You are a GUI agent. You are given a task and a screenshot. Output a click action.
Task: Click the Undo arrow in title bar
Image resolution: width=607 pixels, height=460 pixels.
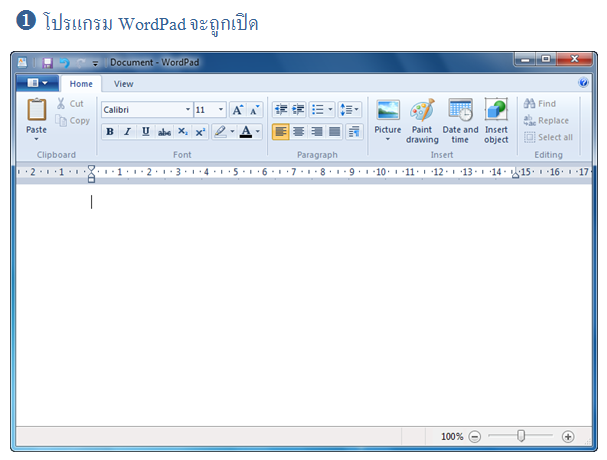tap(64, 63)
